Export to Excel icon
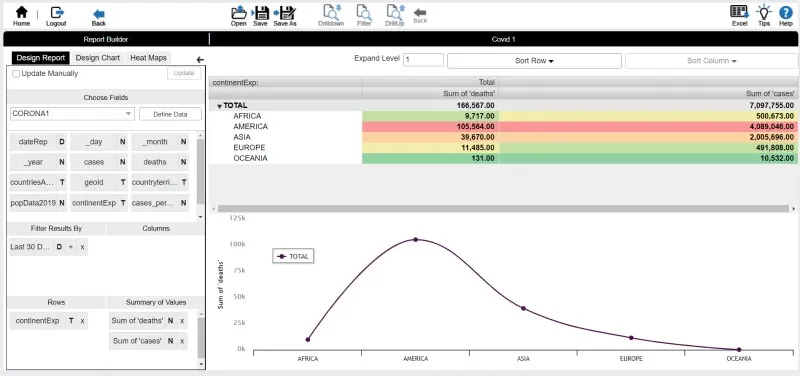 [x=739, y=12]
